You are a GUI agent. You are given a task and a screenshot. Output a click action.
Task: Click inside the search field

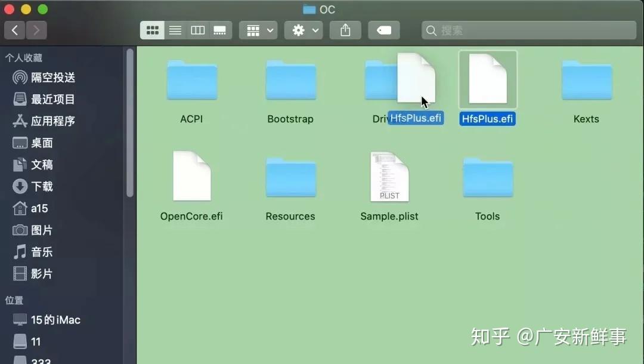528,30
